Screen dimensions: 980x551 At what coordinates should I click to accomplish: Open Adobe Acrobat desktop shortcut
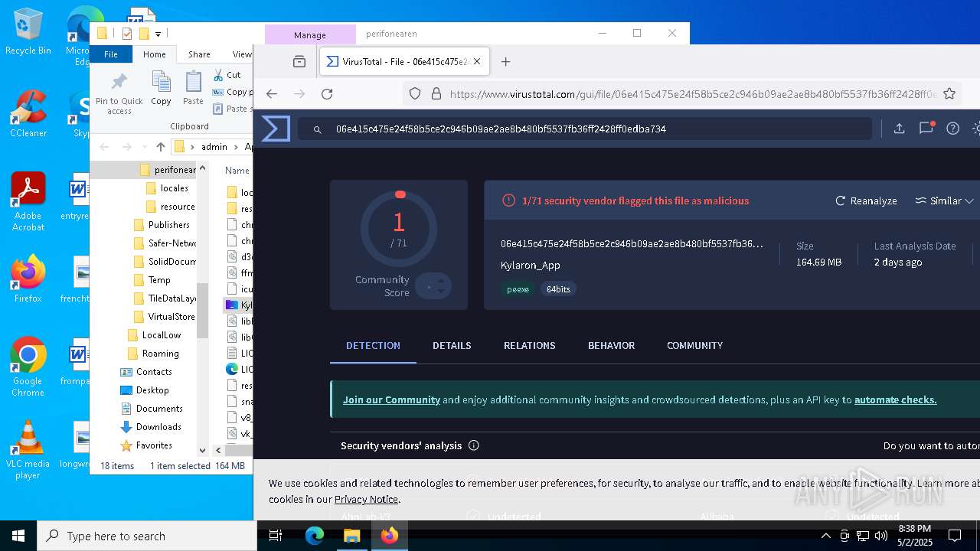click(28, 201)
